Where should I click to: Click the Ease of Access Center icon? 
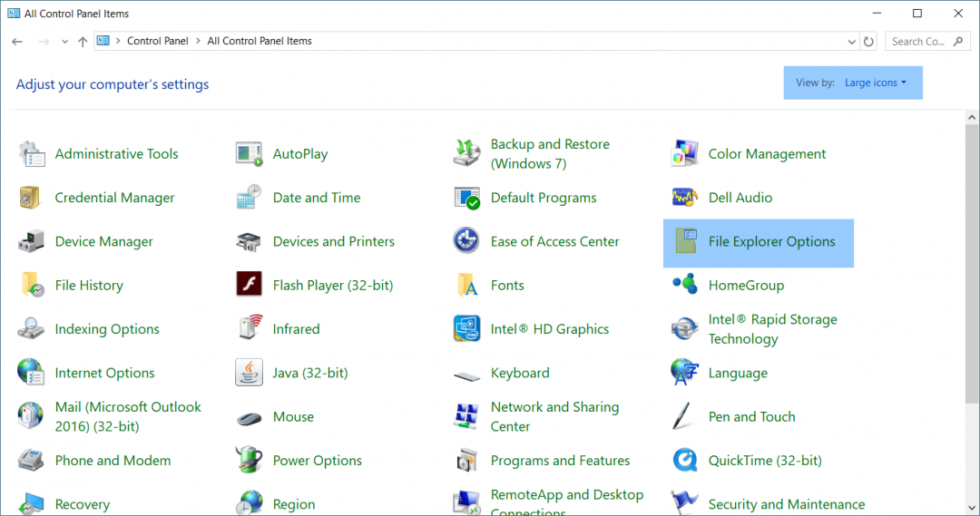466,240
